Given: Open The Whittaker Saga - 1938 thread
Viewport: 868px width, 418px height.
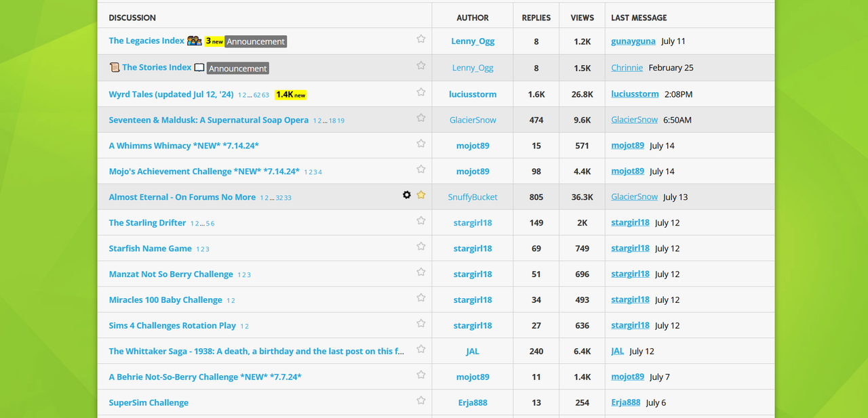Looking at the screenshot, I should pyautogui.click(x=256, y=351).
